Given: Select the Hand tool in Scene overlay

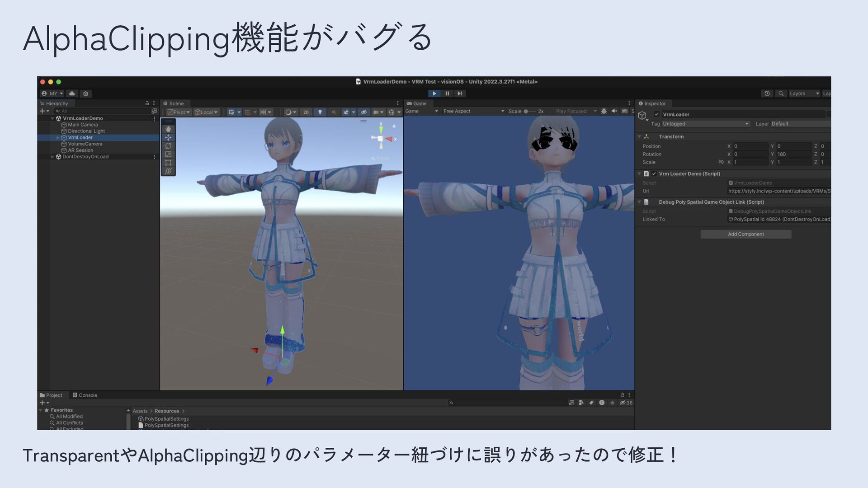Looking at the screenshot, I should (168, 129).
